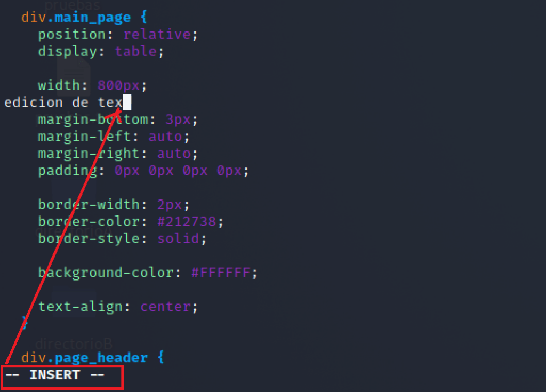
Task: Click the 'table' display value
Action: click(135, 52)
